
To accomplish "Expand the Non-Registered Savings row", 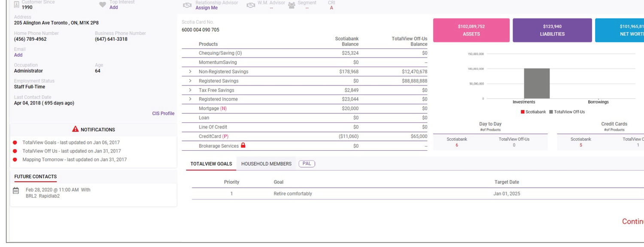I will [190, 72].
